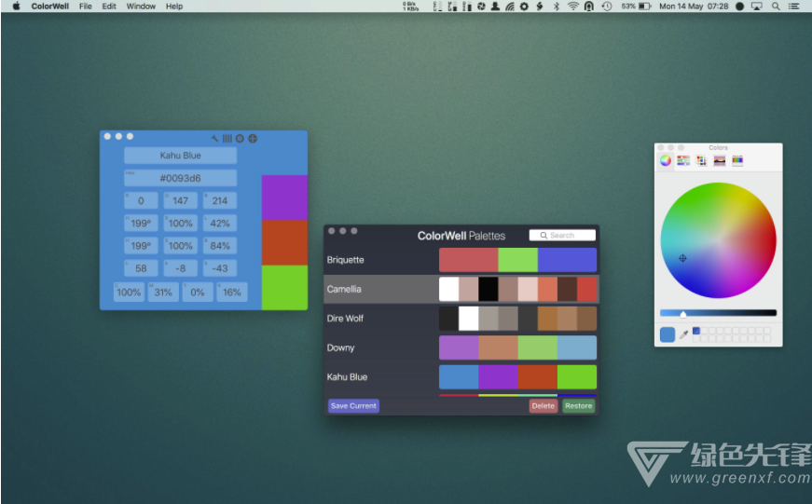Viewport: 812px width, 504px height.
Task: Pick the purple swatch in Kahu Blue palette row
Action: pyautogui.click(x=498, y=376)
